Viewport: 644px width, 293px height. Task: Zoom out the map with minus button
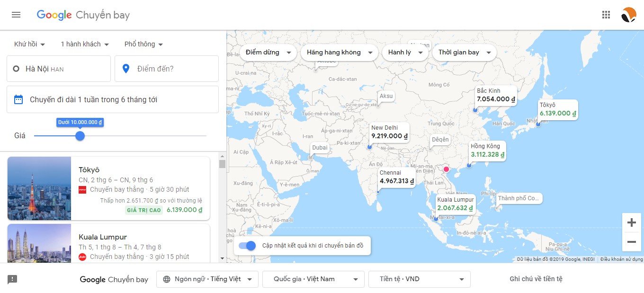pos(631,242)
